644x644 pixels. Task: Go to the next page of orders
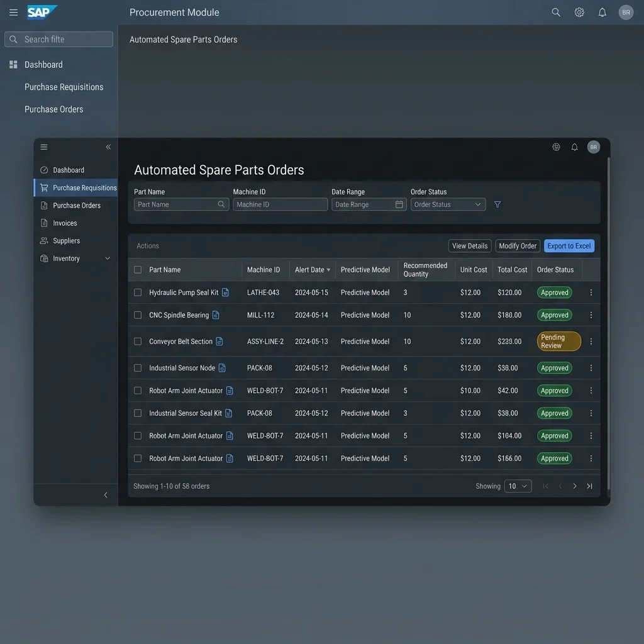click(575, 486)
